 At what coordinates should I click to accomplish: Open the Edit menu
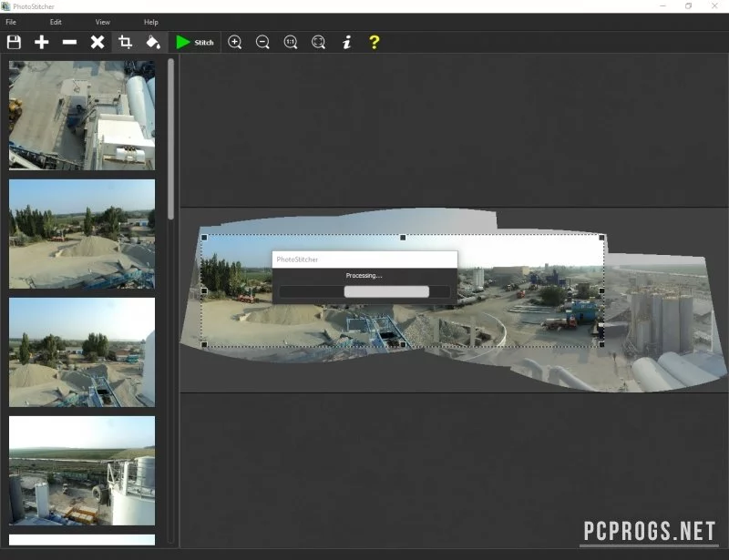tap(56, 22)
